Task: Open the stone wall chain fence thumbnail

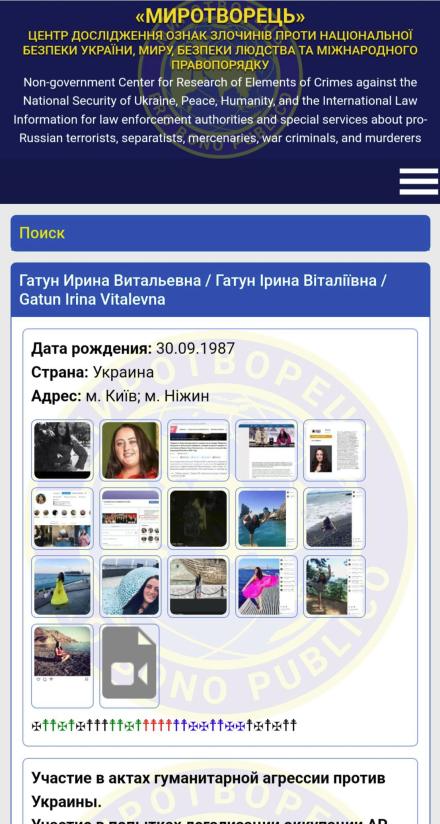Action: click(198, 586)
